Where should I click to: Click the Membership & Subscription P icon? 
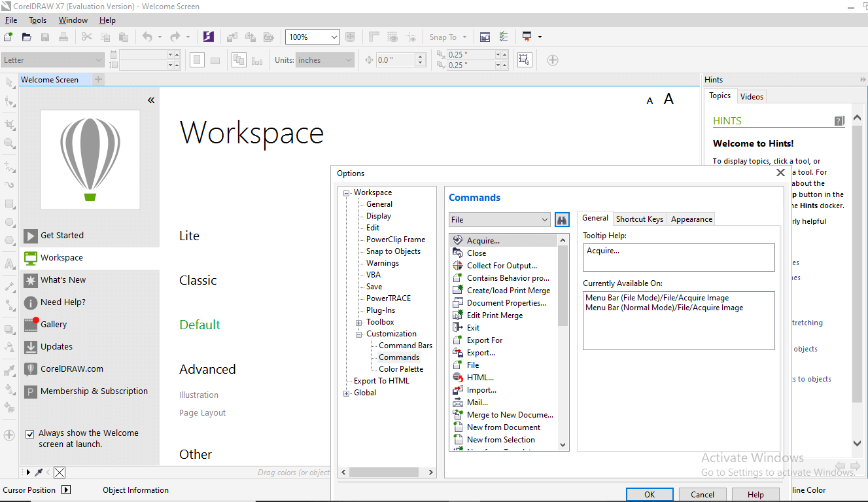31,391
